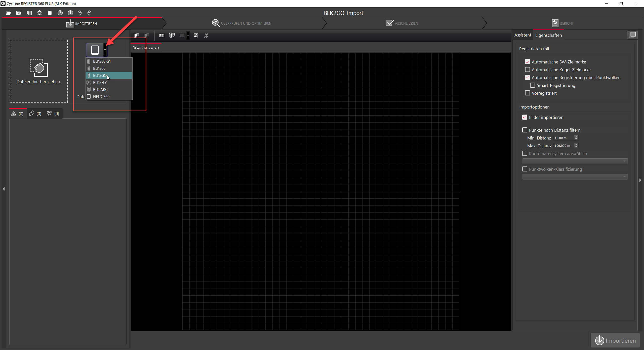Go to ÜBERPRÜFEN UND OPTIMIEREN step
Screen dimensions: 644x350
[242, 23]
